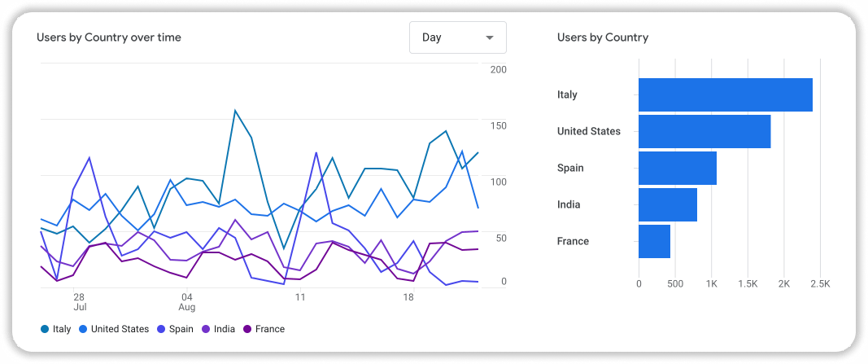Image resolution: width=868 pixels, height=364 pixels.
Task: Click the 04 Aug date axis label
Action: pyautogui.click(x=187, y=302)
